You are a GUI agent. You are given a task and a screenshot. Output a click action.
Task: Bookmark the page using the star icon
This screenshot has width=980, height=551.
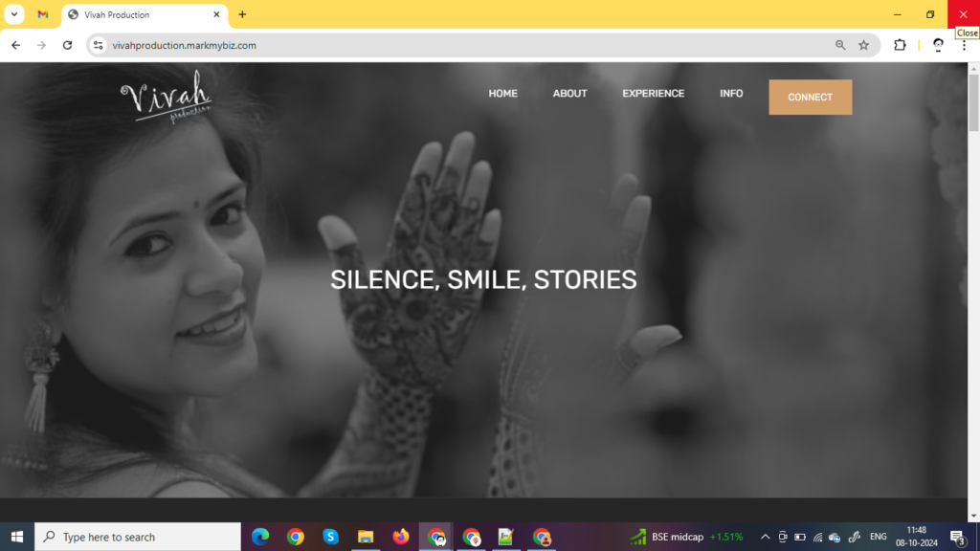(x=863, y=45)
